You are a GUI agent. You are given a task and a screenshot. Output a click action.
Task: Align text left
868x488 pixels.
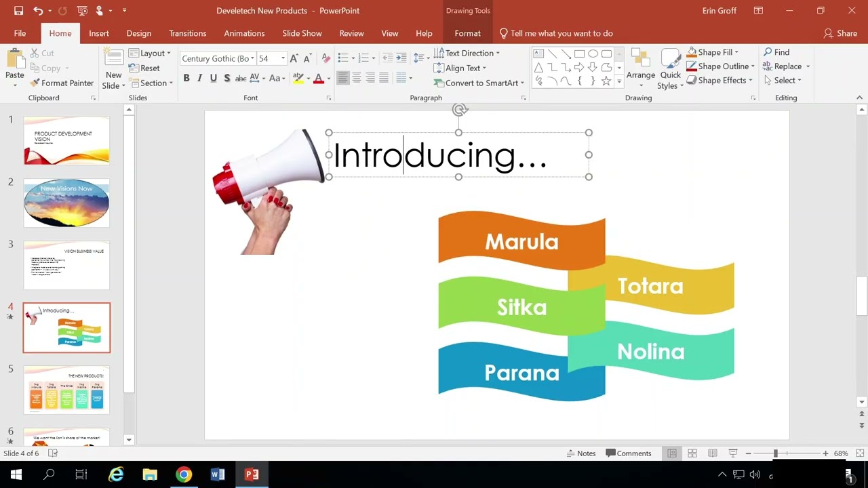pos(342,78)
